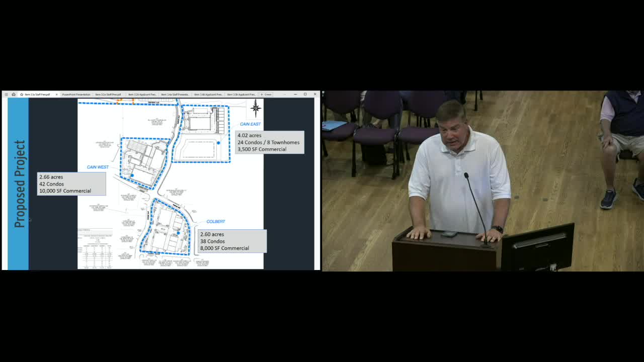Click the '38 Condos' text

click(x=212, y=241)
